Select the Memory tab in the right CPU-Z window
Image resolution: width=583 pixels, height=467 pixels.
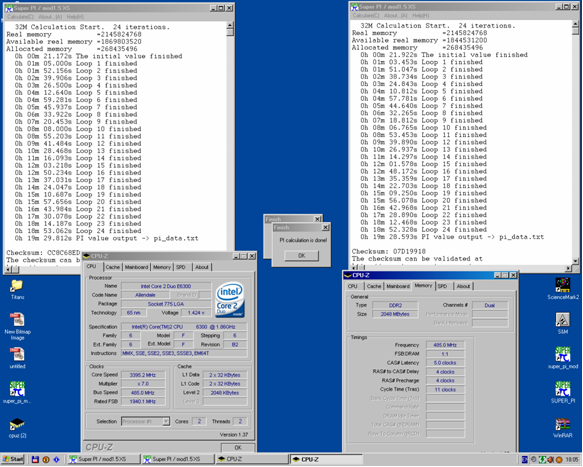click(423, 286)
